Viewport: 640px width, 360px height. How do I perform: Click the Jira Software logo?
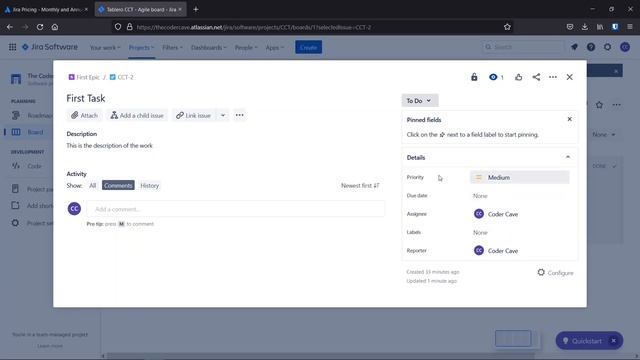[49, 47]
